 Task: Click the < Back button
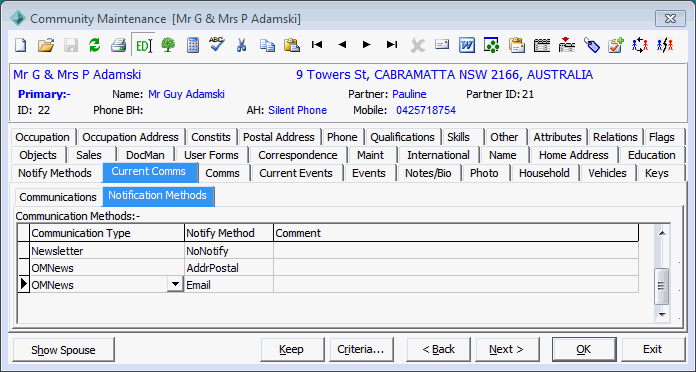pos(439,350)
